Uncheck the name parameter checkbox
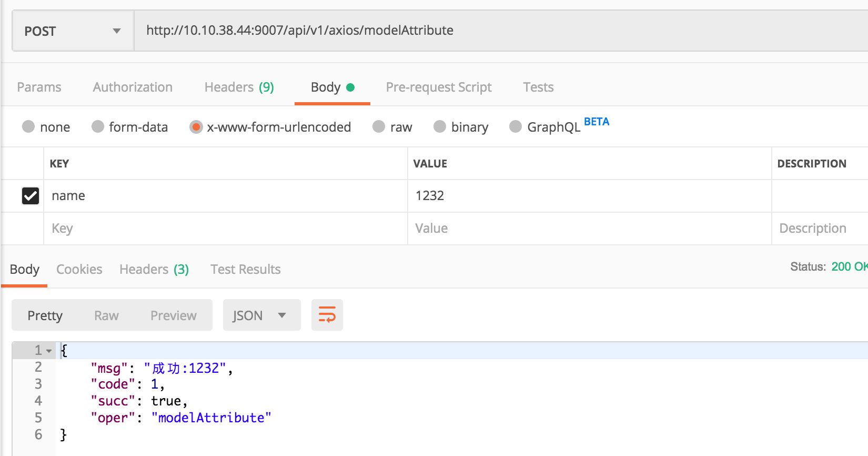This screenshot has width=868, height=456. [x=31, y=196]
